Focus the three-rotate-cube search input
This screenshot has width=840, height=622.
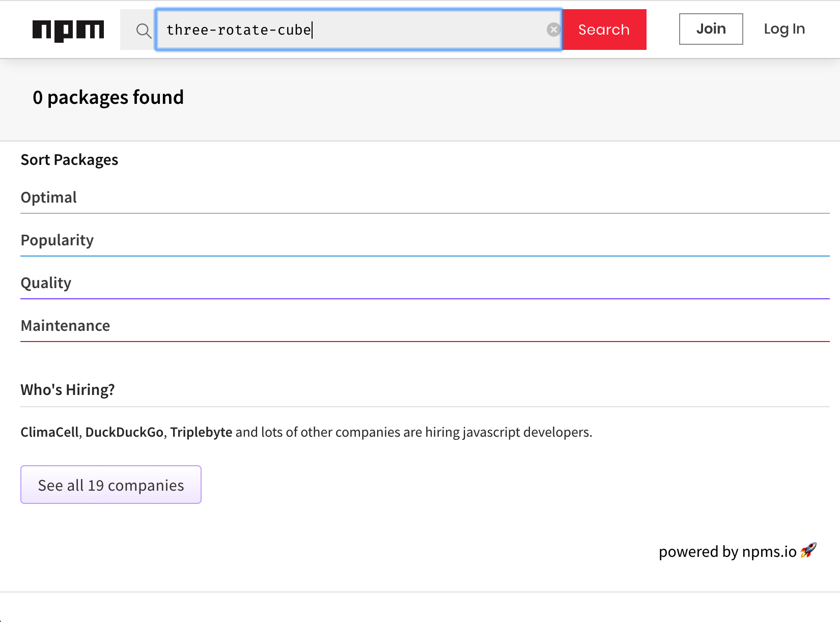[358, 30]
